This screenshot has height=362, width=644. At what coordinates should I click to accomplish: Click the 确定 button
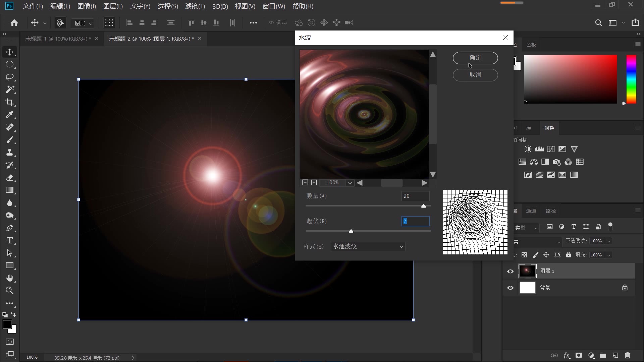click(475, 58)
